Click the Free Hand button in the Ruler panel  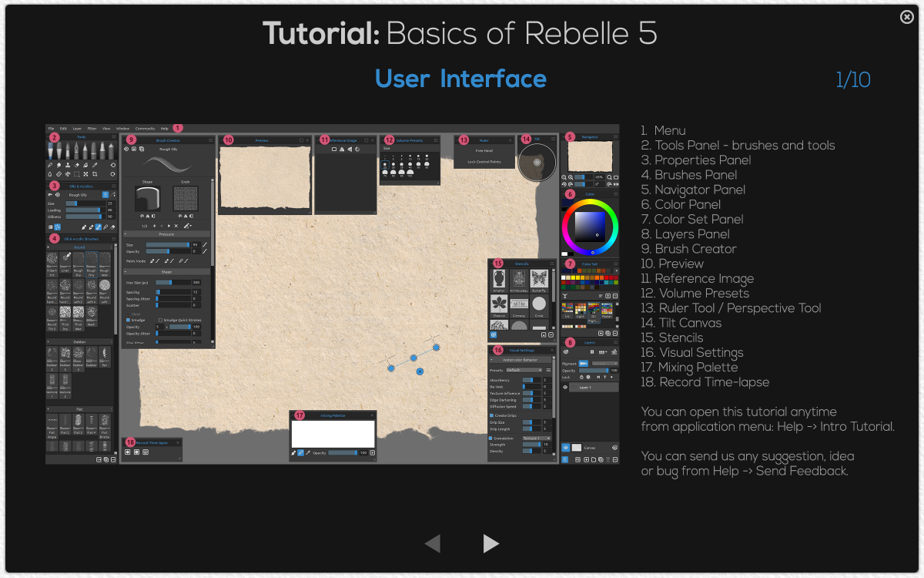484,151
